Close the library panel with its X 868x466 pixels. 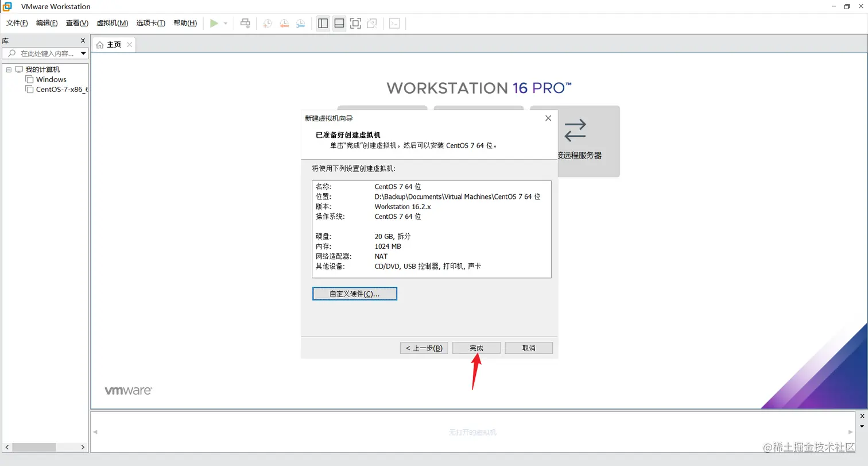tap(83, 41)
